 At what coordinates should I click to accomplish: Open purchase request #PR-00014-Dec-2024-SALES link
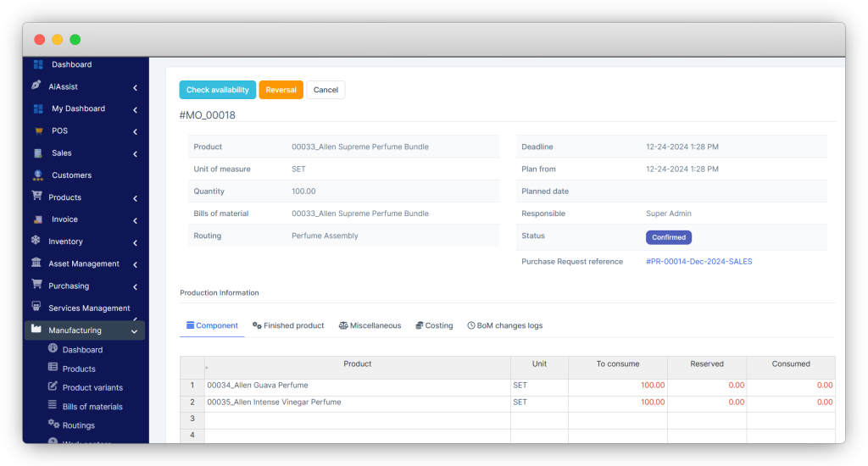coord(698,262)
